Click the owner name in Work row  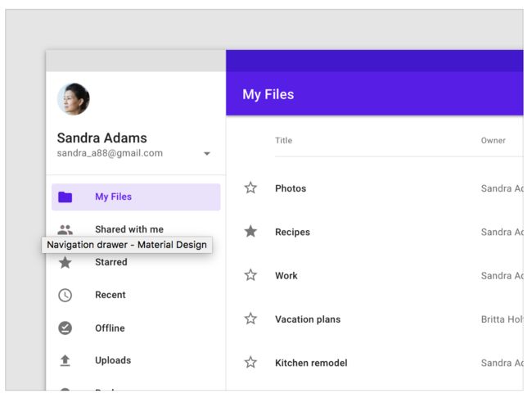click(503, 275)
